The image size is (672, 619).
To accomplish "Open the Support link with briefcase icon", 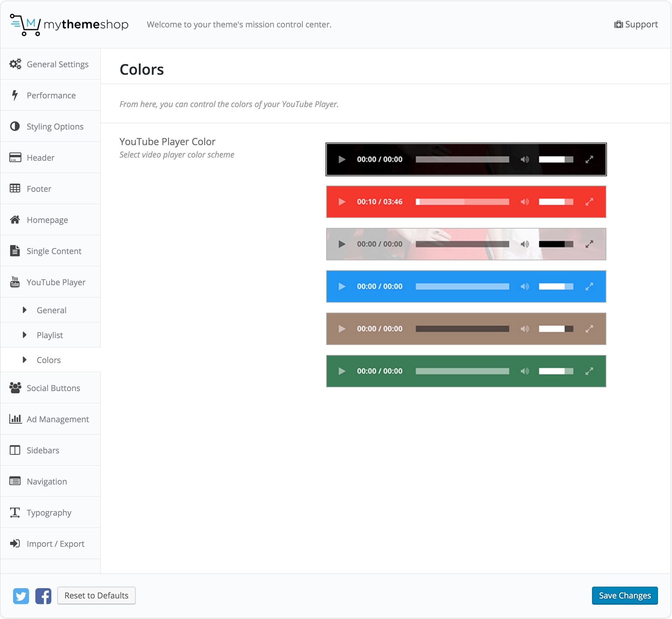I will tap(636, 25).
